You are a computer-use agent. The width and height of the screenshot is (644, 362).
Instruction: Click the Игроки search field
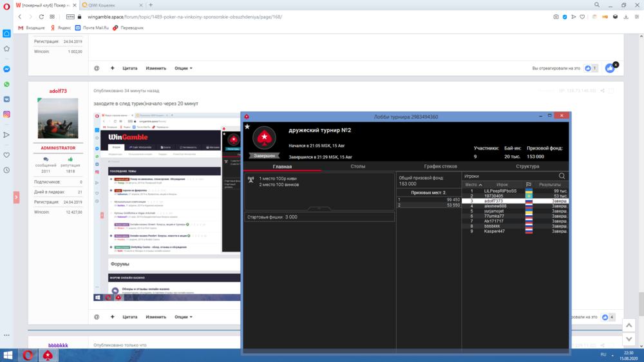(x=509, y=176)
